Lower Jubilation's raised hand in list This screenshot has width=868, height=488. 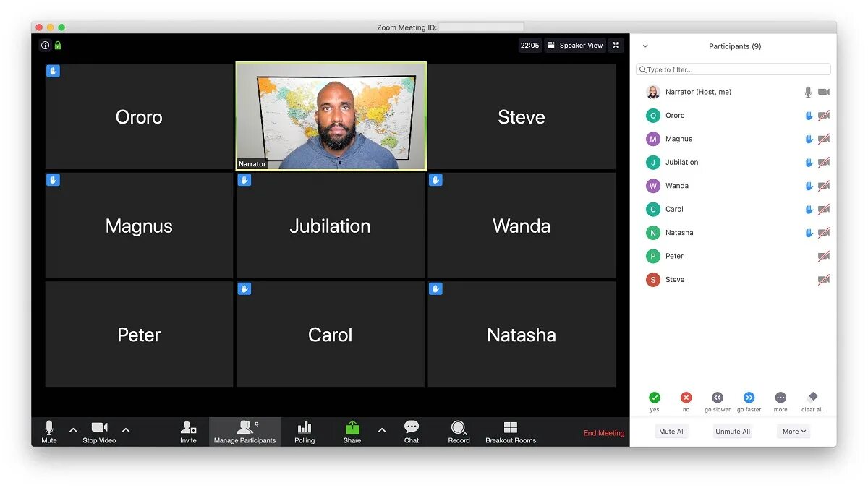tap(809, 163)
